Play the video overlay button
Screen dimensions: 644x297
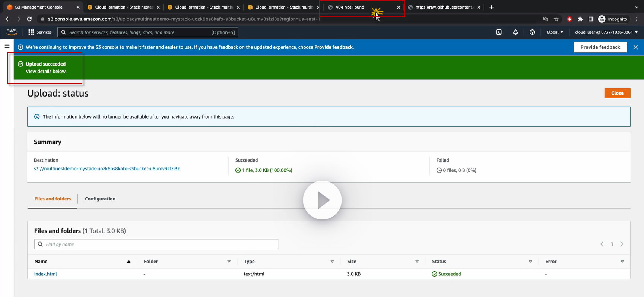point(322,200)
